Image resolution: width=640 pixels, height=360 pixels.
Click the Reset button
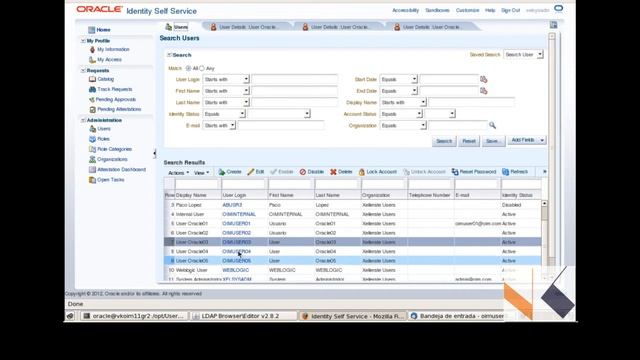pyautogui.click(x=469, y=141)
